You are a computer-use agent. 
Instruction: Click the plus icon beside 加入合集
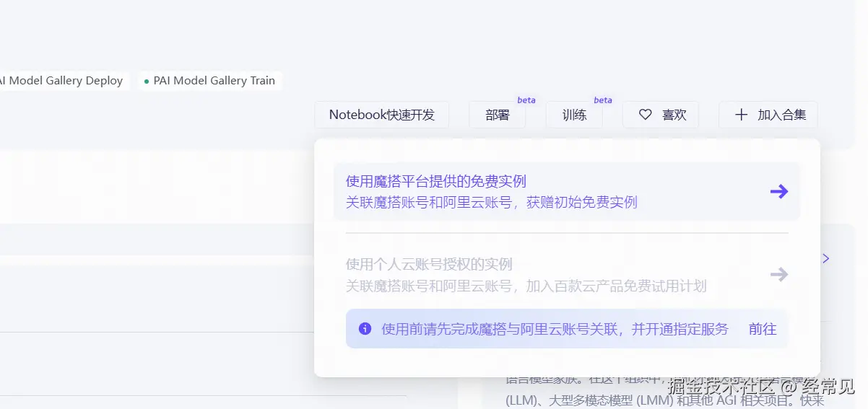pyautogui.click(x=741, y=115)
